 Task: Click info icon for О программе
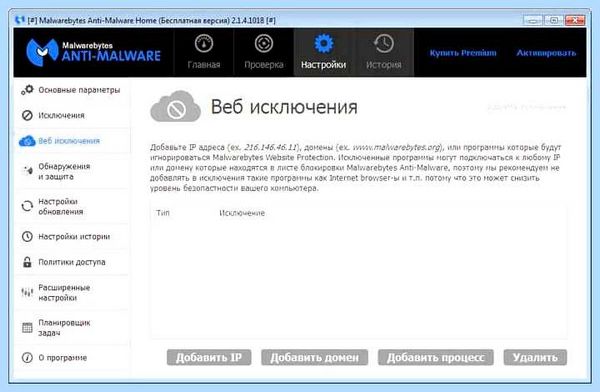(27, 358)
